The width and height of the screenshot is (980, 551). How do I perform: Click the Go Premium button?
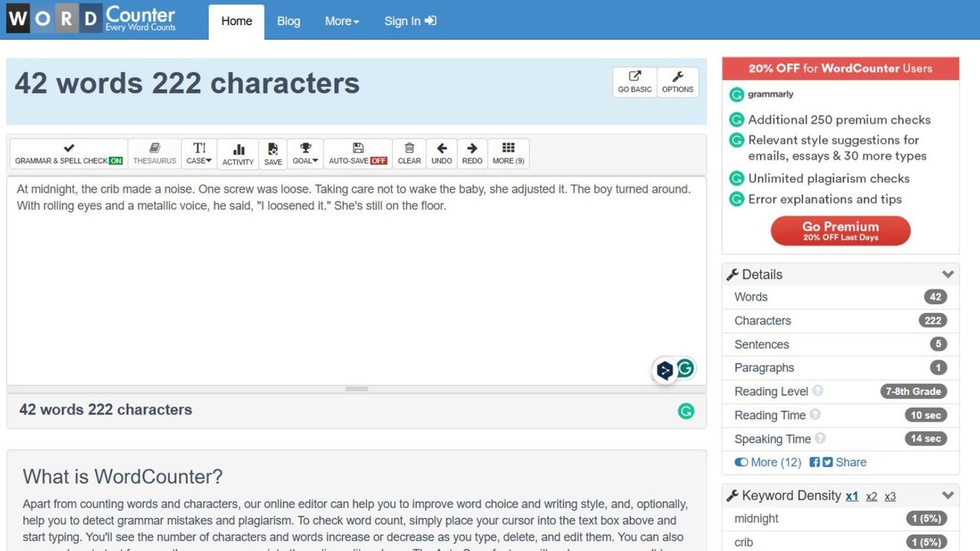[x=841, y=230]
